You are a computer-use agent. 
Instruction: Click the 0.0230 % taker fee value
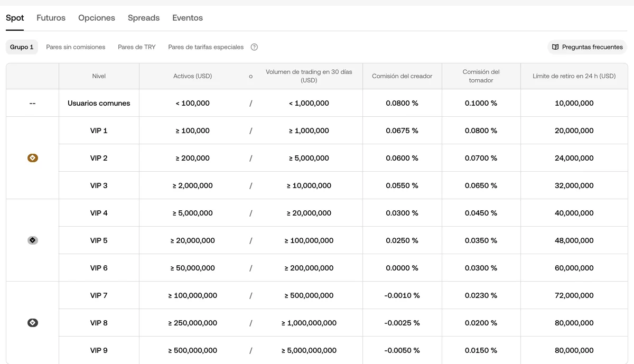click(x=481, y=295)
